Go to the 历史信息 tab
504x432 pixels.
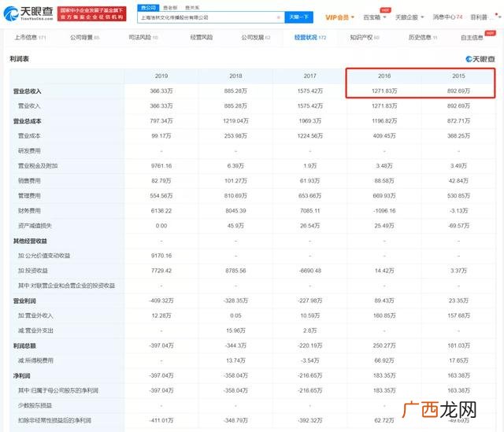tap(423, 38)
